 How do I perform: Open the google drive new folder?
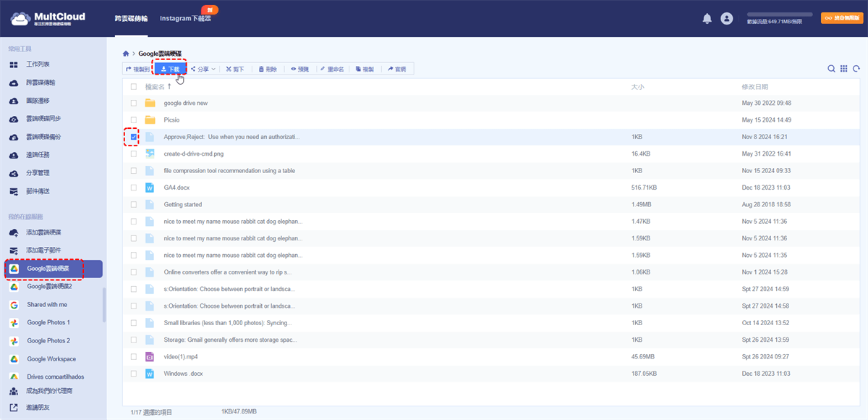(x=185, y=103)
